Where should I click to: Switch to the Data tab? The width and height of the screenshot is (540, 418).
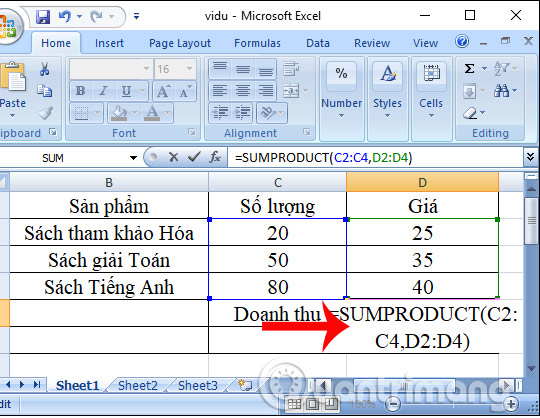(318, 43)
